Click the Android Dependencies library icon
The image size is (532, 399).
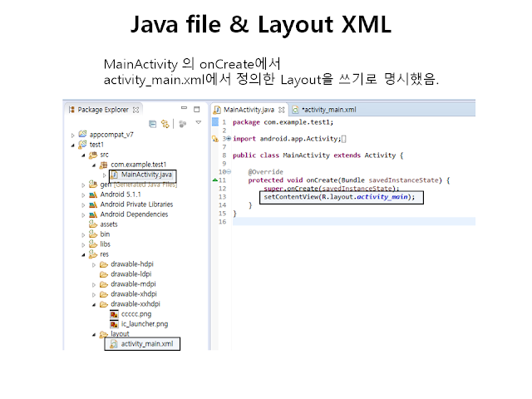[x=93, y=214]
